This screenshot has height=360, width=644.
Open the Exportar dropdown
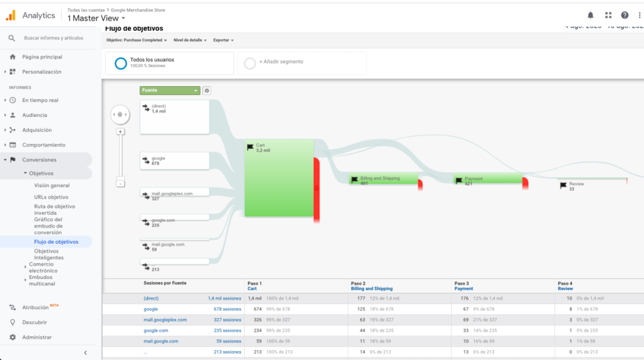click(x=223, y=40)
